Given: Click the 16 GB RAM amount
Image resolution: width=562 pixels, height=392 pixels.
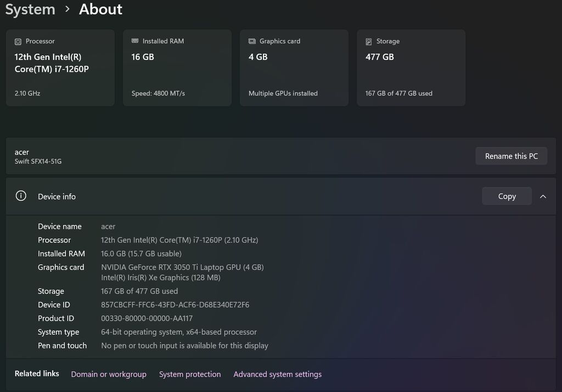Looking at the screenshot, I should [x=143, y=57].
